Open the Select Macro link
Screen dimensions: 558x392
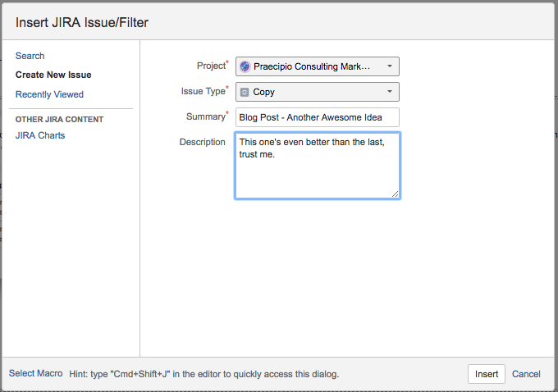point(35,373)
